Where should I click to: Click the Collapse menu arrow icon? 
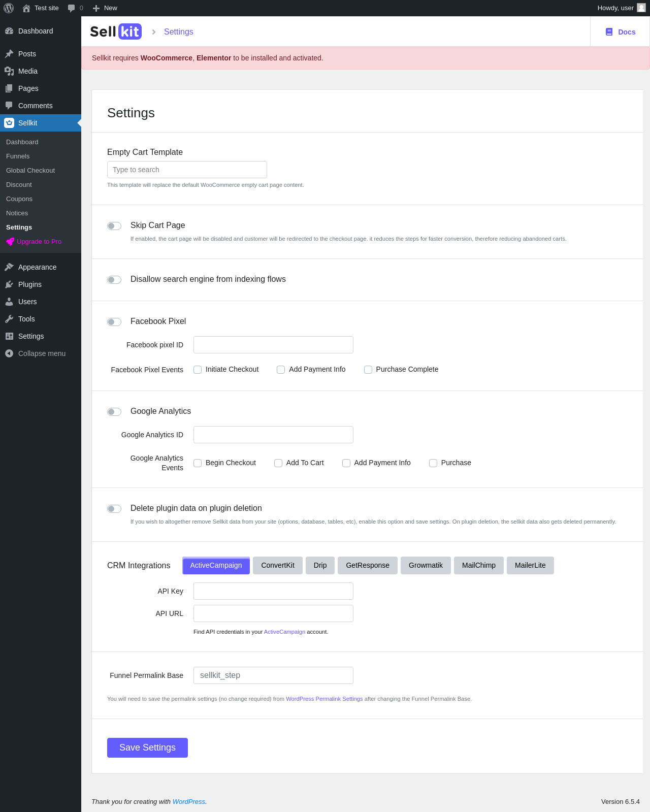tap(9, 353)
